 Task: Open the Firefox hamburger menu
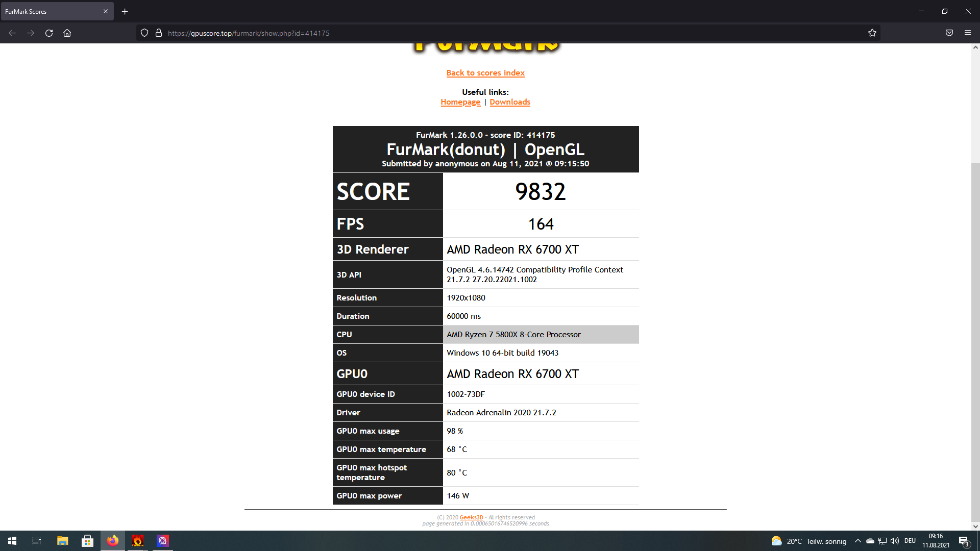pyautogui.click(x=967, y=33)
